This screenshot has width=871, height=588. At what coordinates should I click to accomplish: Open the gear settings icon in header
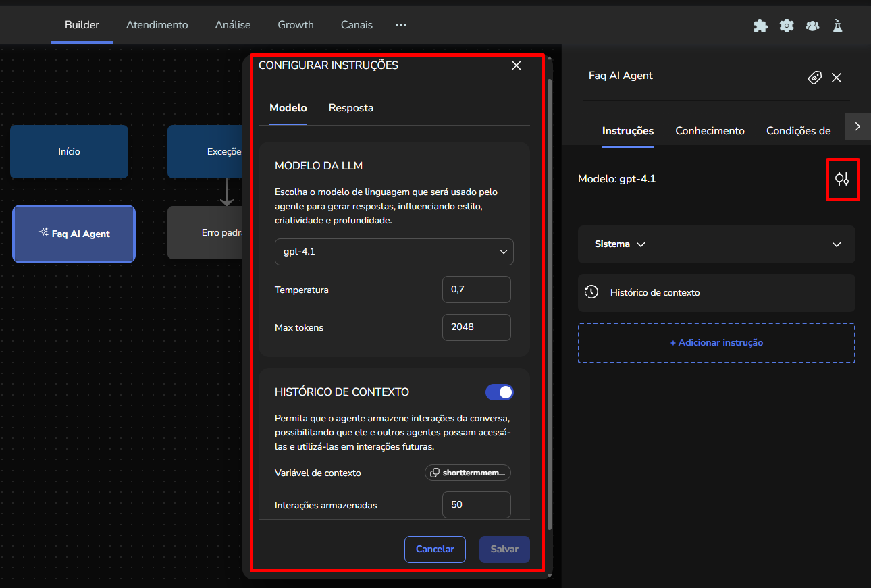[787, 26]
